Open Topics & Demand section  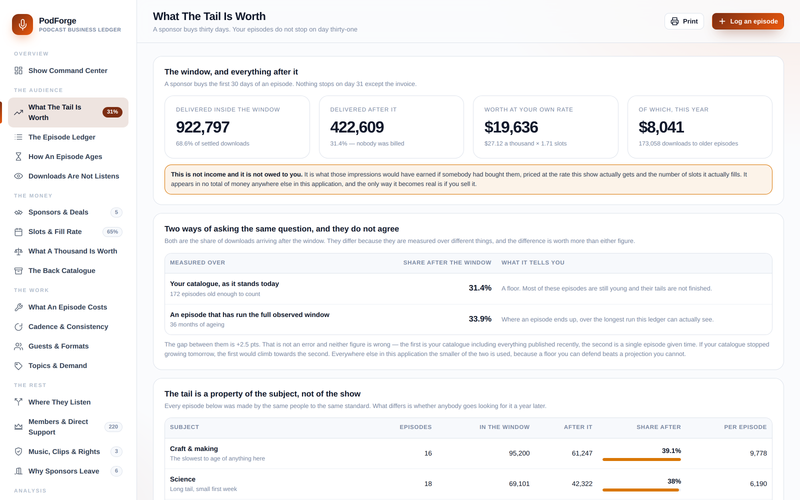click(x=68, y=366)
